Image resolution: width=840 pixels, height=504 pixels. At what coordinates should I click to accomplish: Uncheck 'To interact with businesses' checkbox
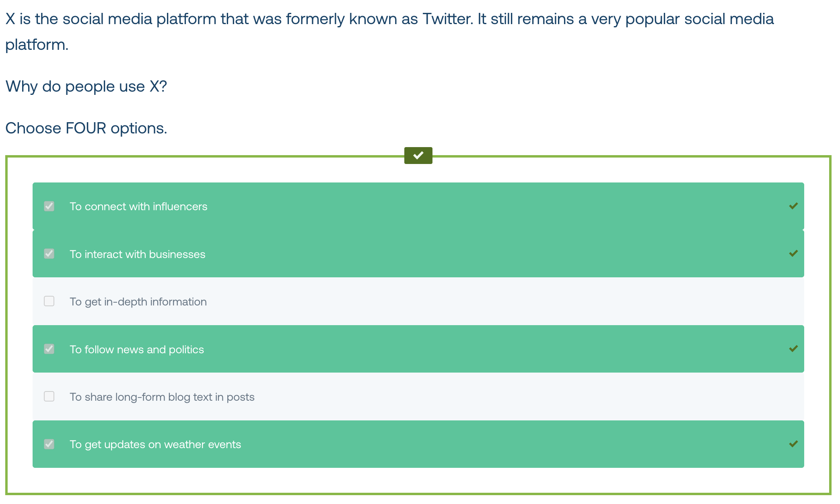49,254
